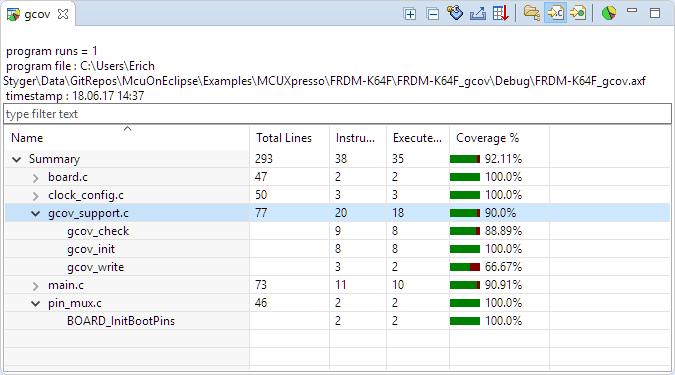This screenshot has width=675, height=375.
Task: Open the tag/label toolbar icon
Action: [455, 13]
